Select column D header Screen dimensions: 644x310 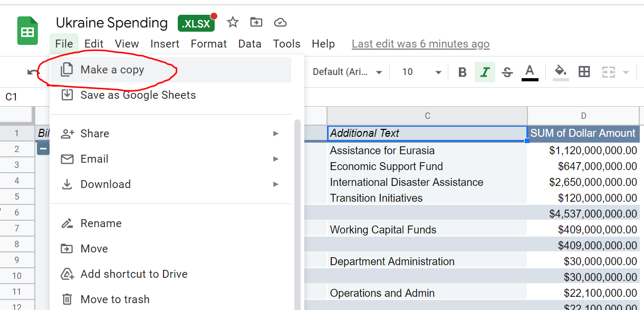(x=583, y=116)
